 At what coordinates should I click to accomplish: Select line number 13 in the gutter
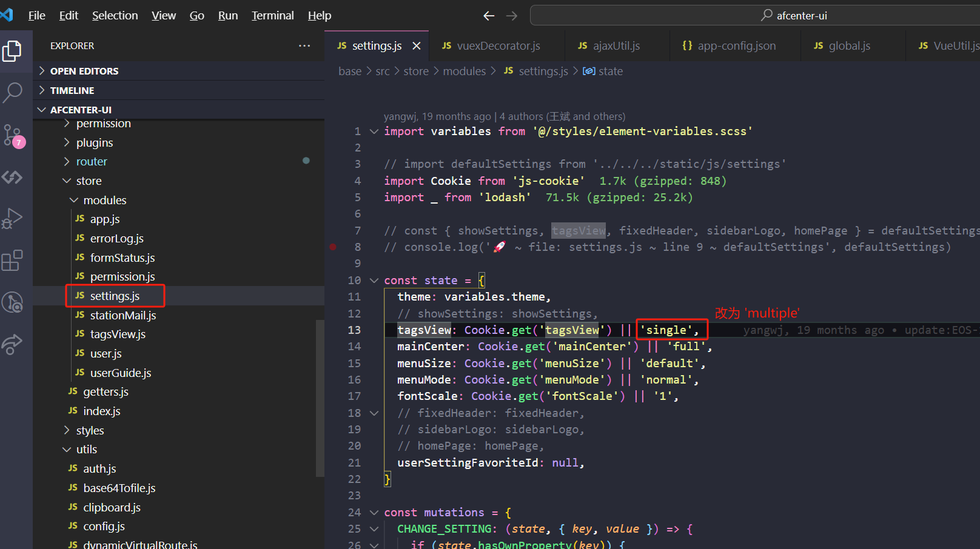click(x=354, y=330)
